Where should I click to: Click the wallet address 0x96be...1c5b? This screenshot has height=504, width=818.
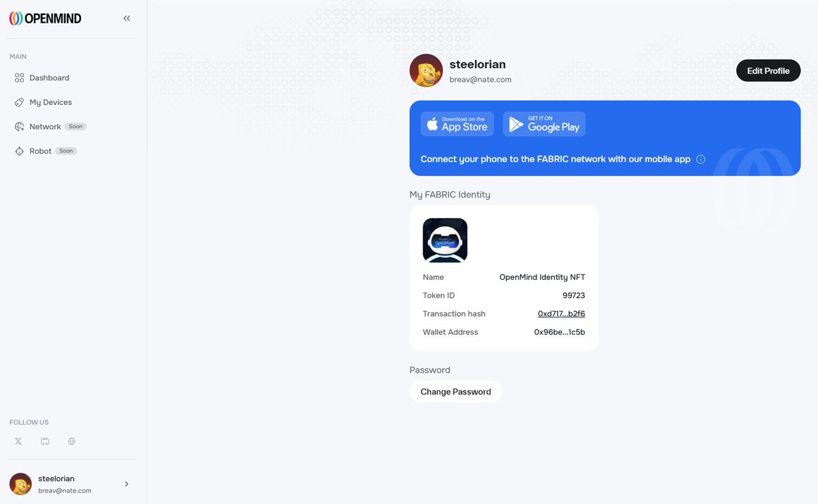point(560,332)
